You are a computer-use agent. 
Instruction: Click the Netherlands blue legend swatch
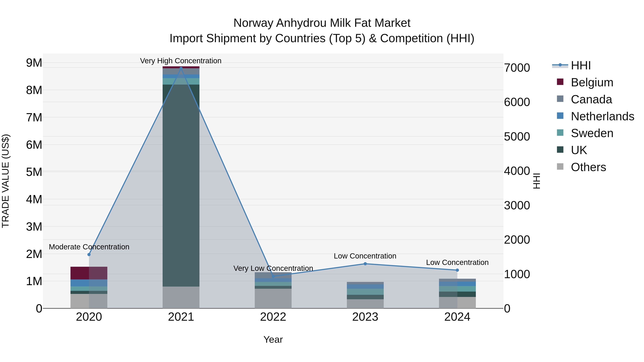click(x=560, y=116)
